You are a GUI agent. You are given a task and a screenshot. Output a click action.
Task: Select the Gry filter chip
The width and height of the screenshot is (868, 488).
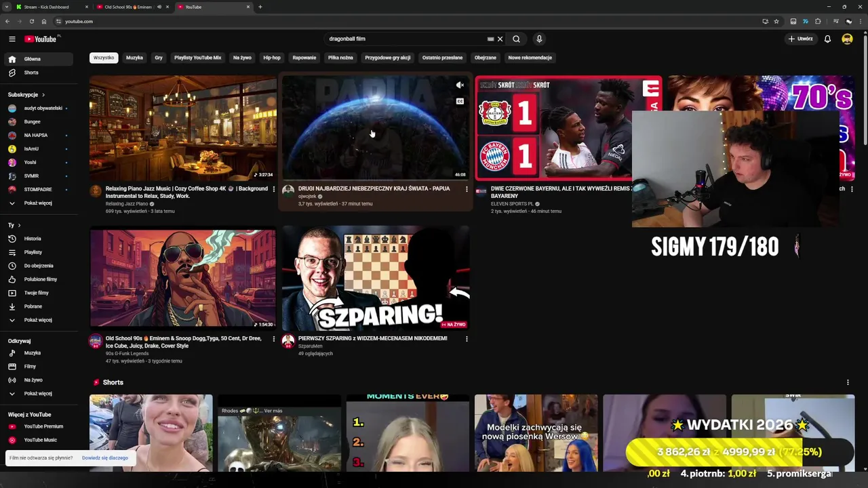pos(159,58)
